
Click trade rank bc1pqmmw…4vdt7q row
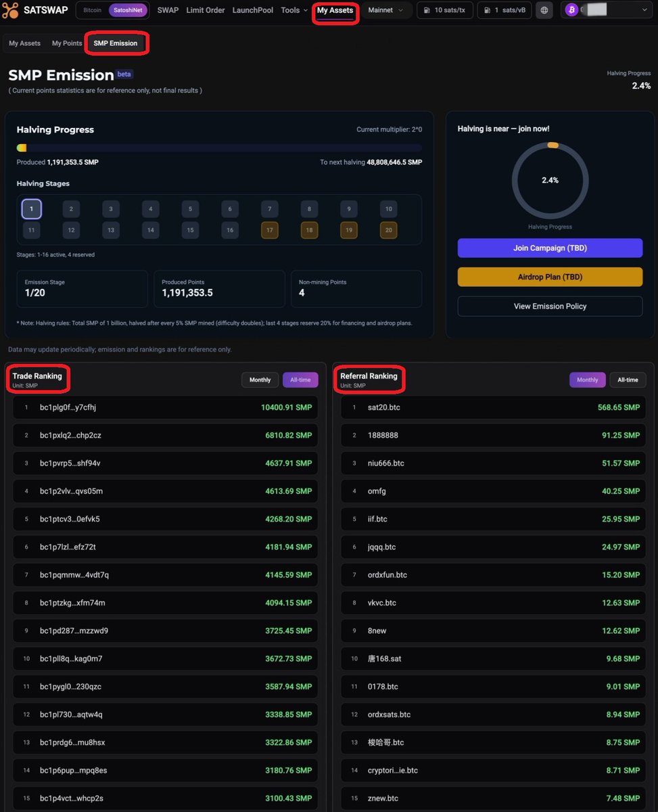tap(166, 575)
